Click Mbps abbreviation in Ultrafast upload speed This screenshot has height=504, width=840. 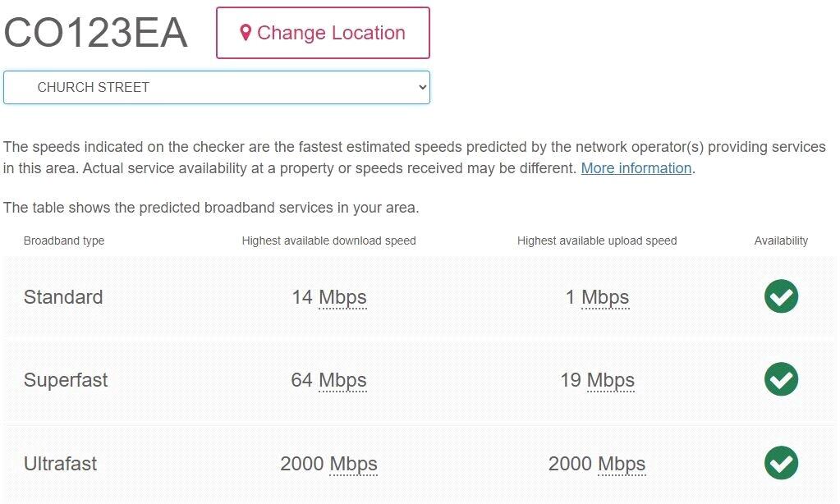tap(622, 464)
